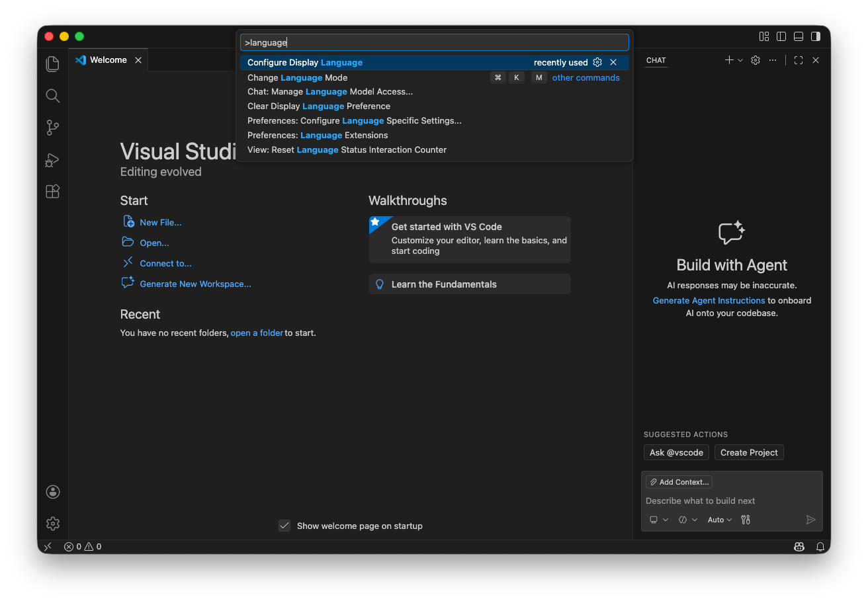
Task: Open the agent mode picker dropdown
Action: tap(688, 520)
